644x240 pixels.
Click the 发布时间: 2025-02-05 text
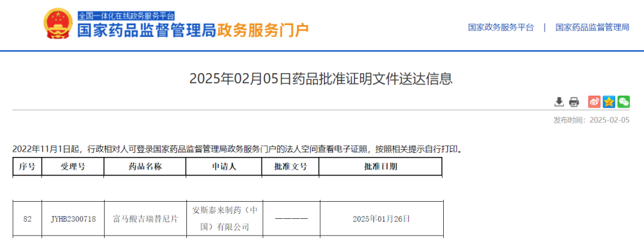(591, 120)
